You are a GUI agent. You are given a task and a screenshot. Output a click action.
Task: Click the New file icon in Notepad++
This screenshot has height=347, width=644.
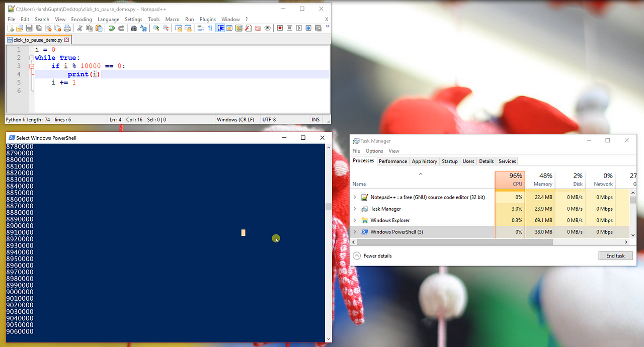(11, 28)
